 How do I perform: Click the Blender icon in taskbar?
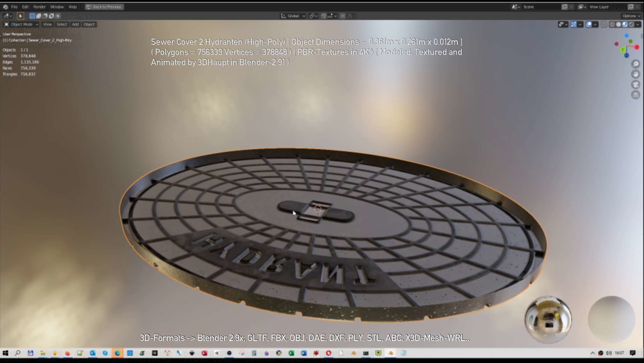coord(391,353)
